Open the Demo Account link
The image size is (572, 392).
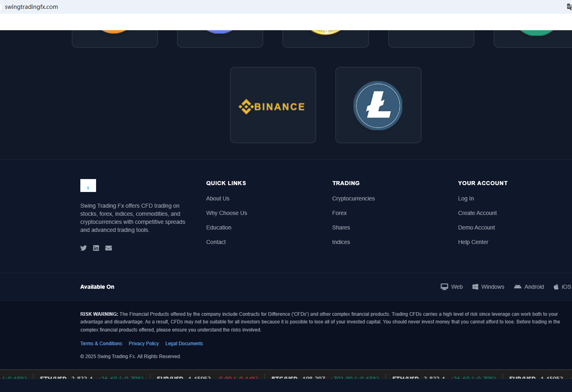click(476, 227)
